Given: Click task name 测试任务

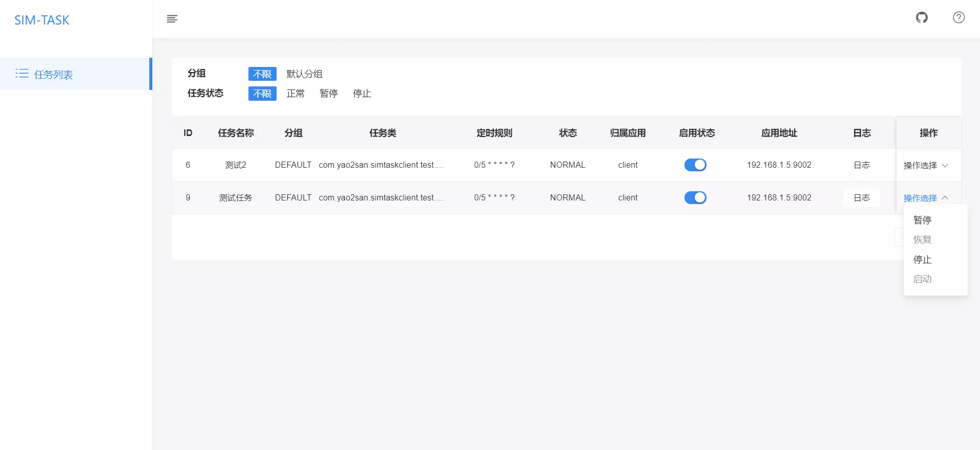Looking at the screenshot, I should pos(236,197).
